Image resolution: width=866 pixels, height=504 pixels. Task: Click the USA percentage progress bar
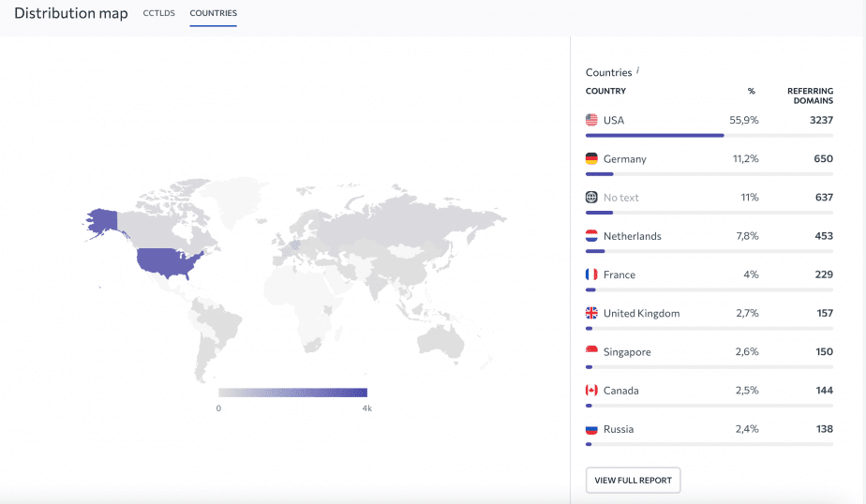click(x=654, y=135)
